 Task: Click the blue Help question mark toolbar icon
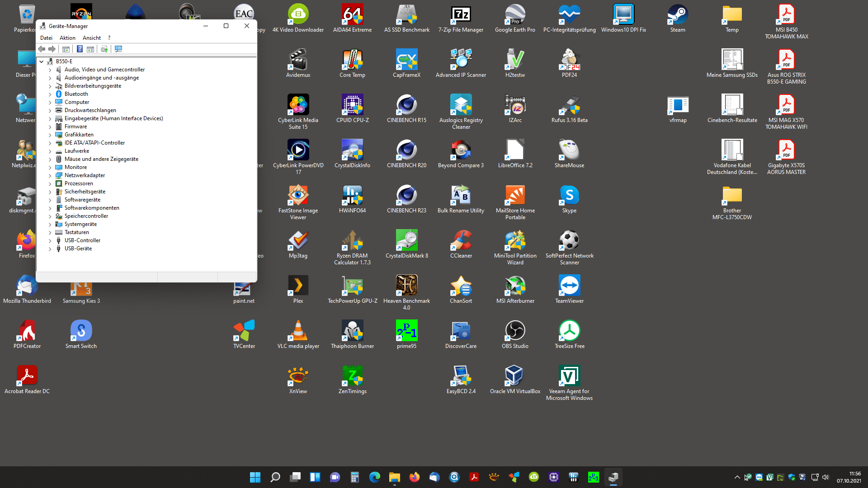tap(80, 49)
